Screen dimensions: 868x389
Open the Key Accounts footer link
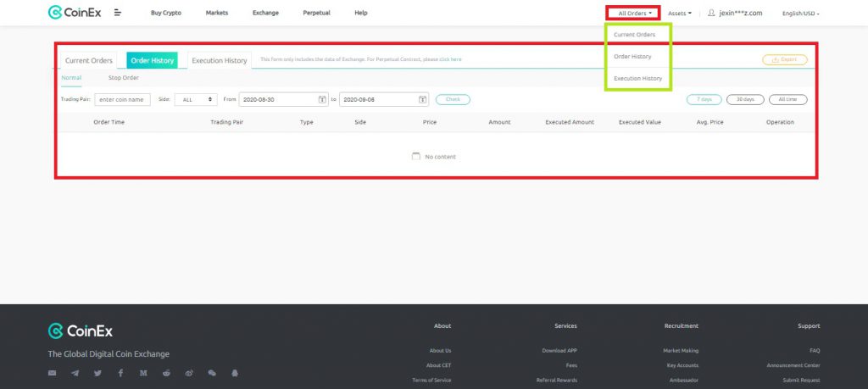(682, 366)
